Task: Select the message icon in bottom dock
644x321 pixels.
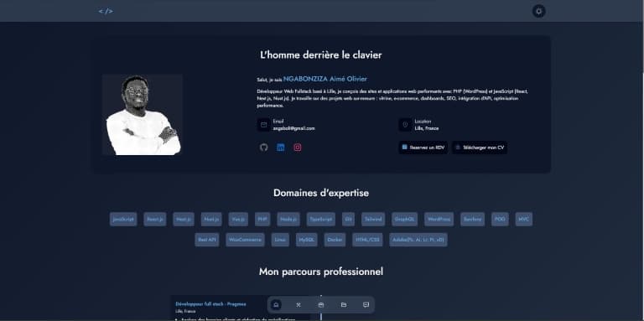Action: pyautogui.click(x=366, y=305)
